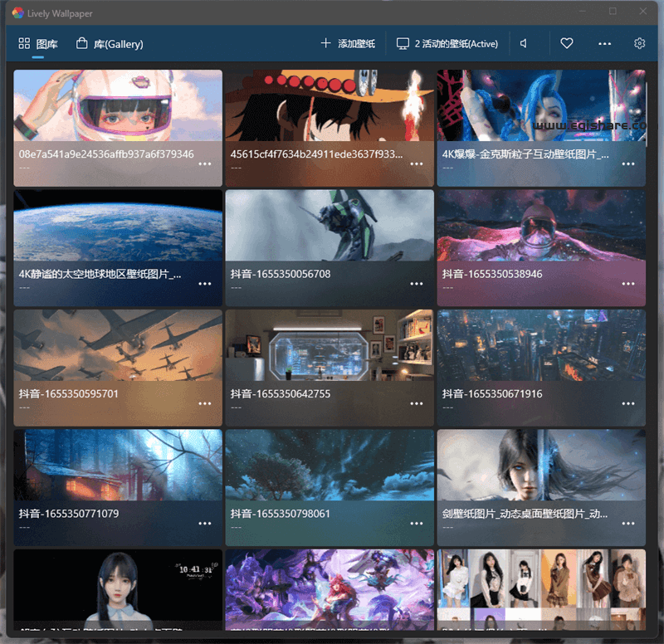Open the 2 active wallpapers monitor button
The image size is (664, 644).
pyautogui.click(x=447, y=43)
